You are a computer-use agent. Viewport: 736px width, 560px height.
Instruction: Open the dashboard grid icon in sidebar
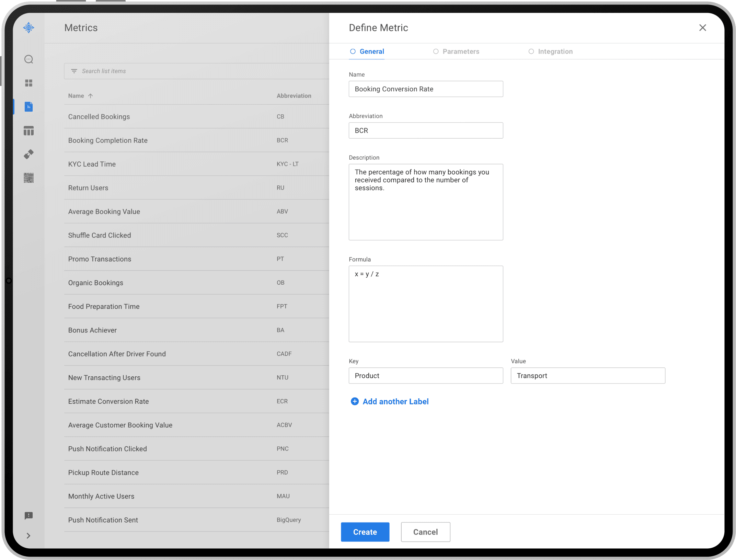[28, 83]
